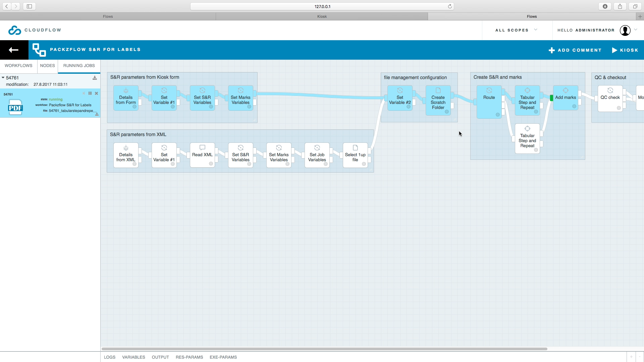Open settings gear on Tabular Step and Repeat
Viewport: 644px width, 362px height.
(x=536, y=112)
